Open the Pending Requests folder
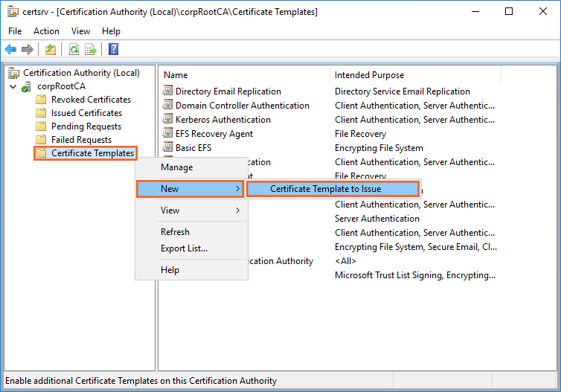 (x=86, y=126)
